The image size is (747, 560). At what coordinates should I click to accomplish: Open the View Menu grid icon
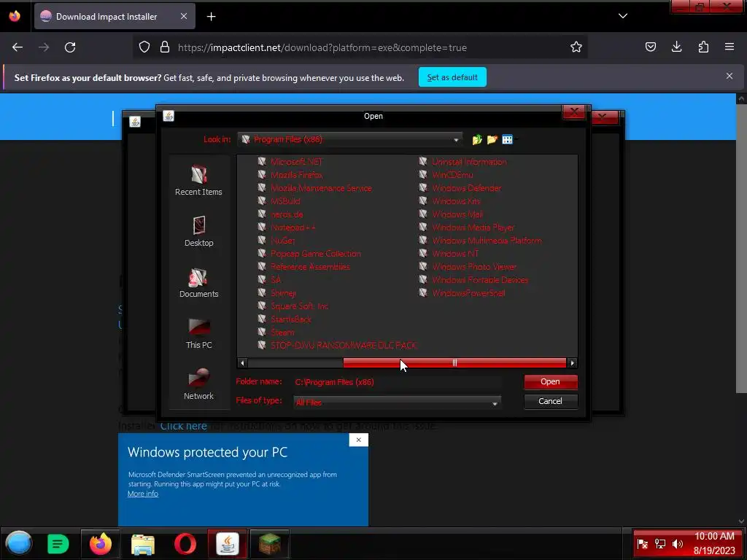click(x=508, y=139)
